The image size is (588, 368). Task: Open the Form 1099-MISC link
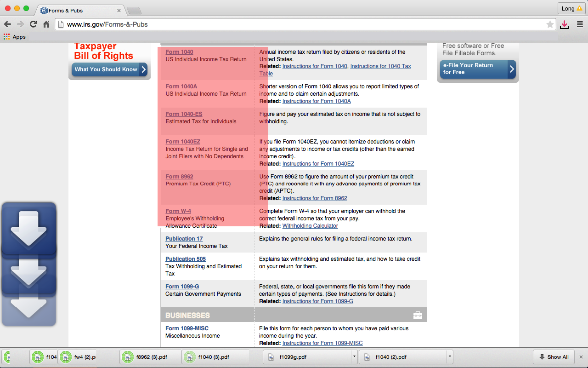click(187, 328)
